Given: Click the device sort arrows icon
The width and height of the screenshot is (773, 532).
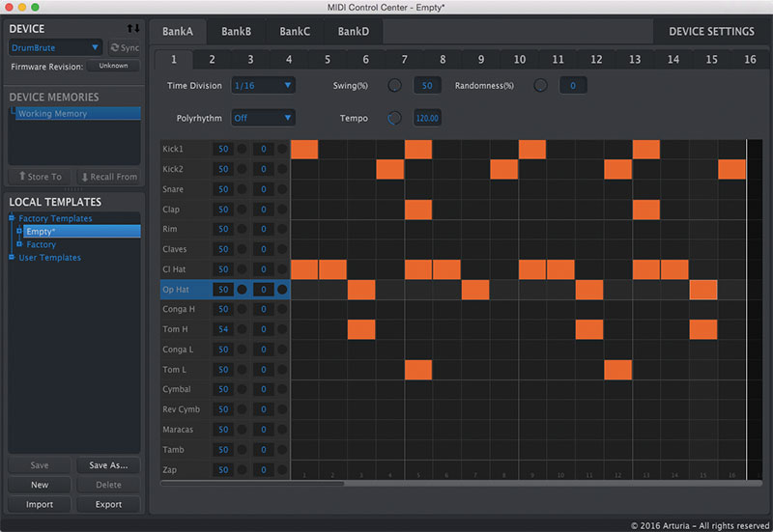Looking at the screenshot, I should click(x=133, y=29).
